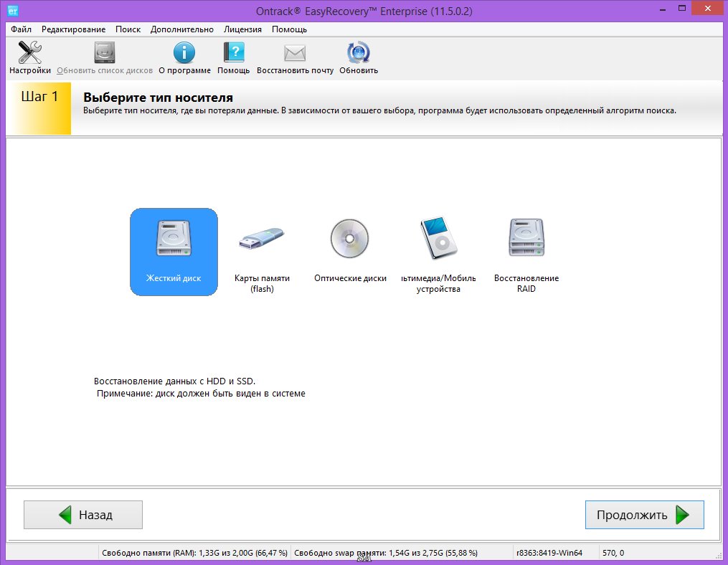Open the Файл menu
The image size is (728, 565).
point(22,29)
